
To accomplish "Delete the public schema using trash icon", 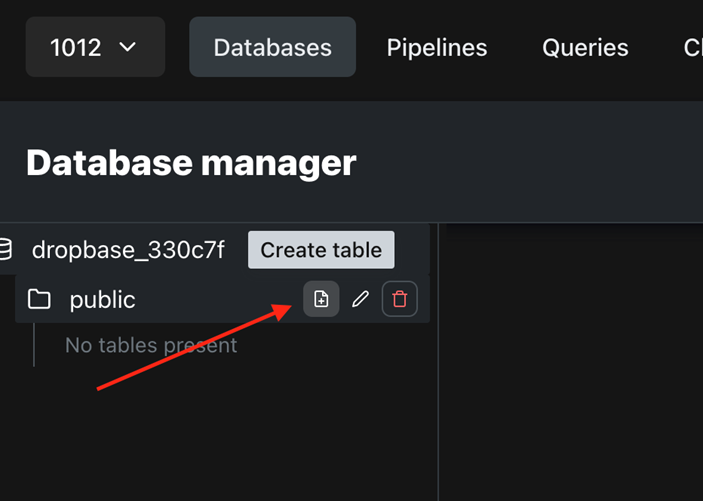I will (x=400, y=299).
